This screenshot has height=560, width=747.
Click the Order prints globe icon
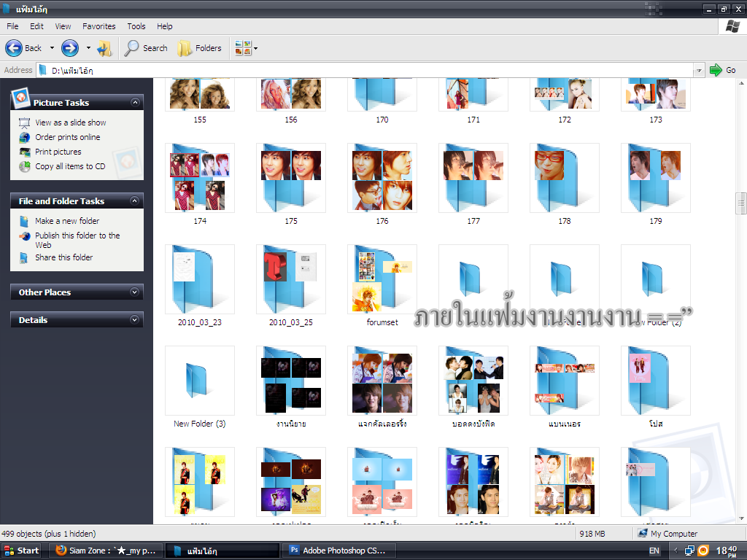[x=24, y=138]
